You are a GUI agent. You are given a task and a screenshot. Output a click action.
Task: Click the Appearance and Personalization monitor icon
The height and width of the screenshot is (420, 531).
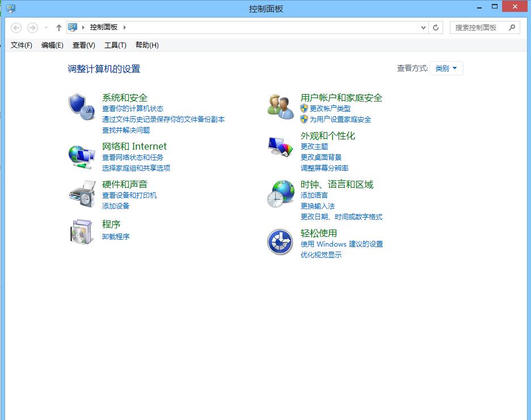(x=280, y=147)
